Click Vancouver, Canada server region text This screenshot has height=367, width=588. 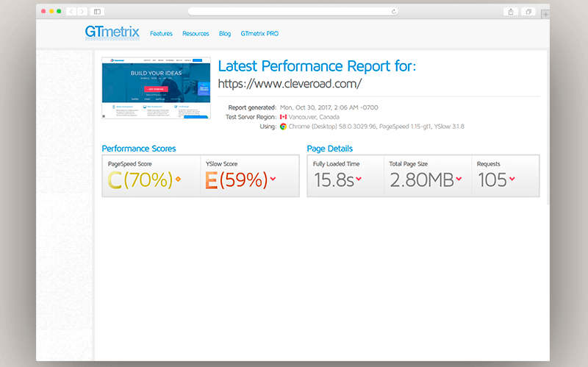(314, 117)
